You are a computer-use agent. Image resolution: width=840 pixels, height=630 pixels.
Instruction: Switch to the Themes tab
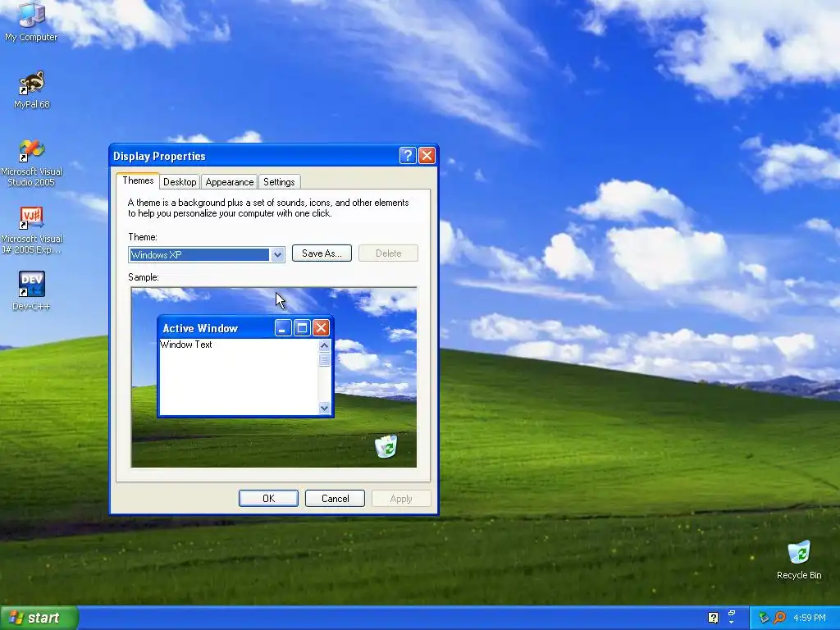138,180
